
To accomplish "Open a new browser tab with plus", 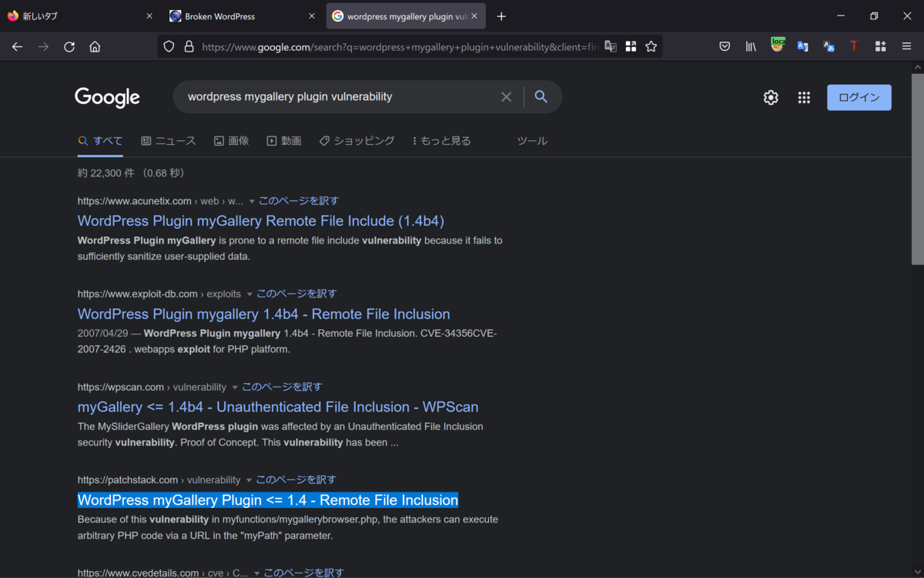I will (501, 16).
